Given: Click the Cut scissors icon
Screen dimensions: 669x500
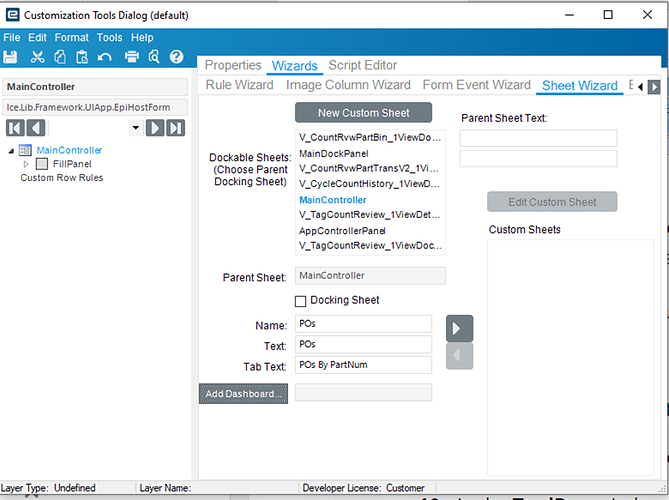Looking at the screenshot, I should coord(37,57).
